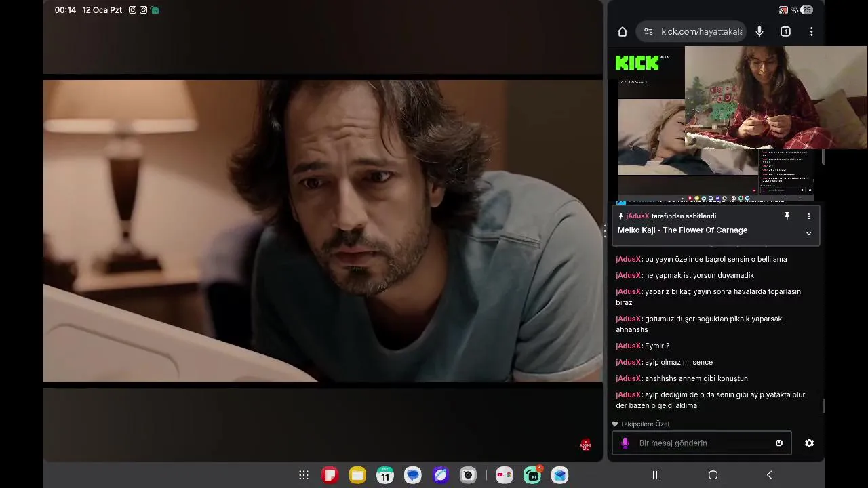868x488 pixels.
Task: Tap the 'Takipçilere Özel' followers-only label
Action: point(641,424)
